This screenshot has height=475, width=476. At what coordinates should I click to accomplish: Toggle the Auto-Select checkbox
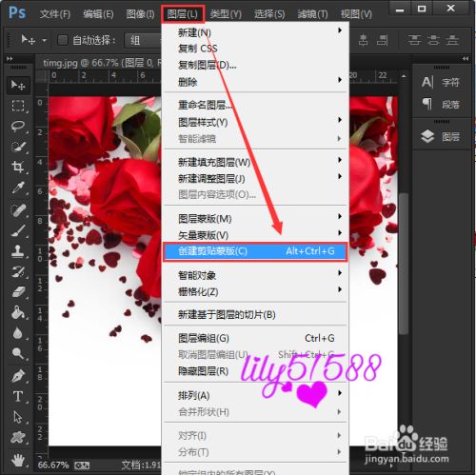(63, 40)
